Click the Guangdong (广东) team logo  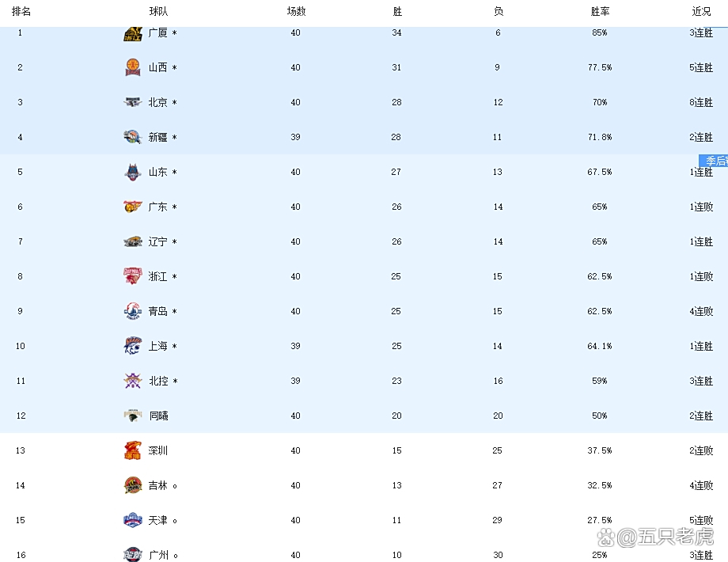tap(132, 207)
